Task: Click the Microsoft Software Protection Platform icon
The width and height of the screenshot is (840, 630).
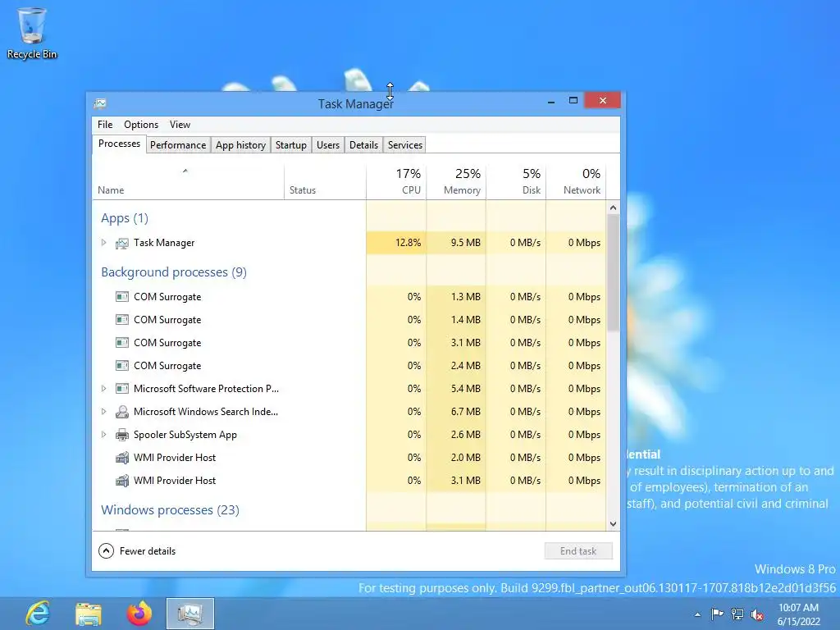Action: 122,388
